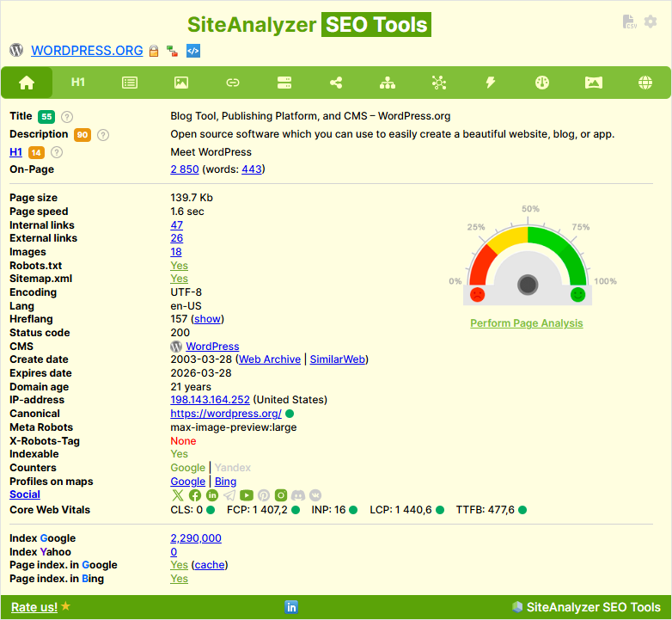
Task: Open the X social profile icon
Action: tap(177, 495)
